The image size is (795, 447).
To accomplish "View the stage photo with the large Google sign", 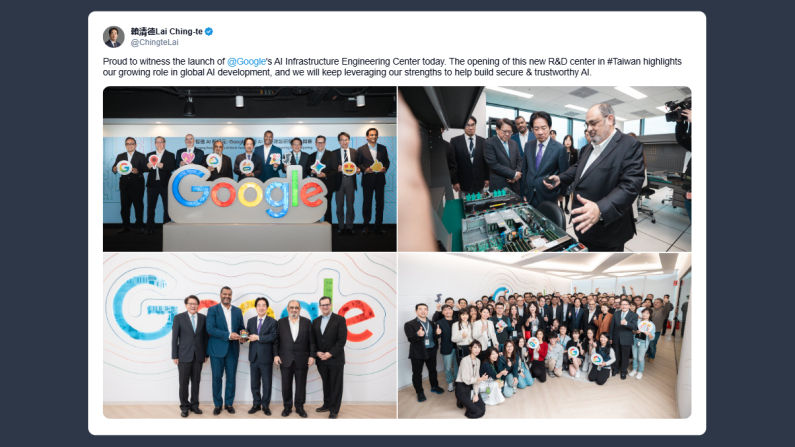I will pos(249,169).
